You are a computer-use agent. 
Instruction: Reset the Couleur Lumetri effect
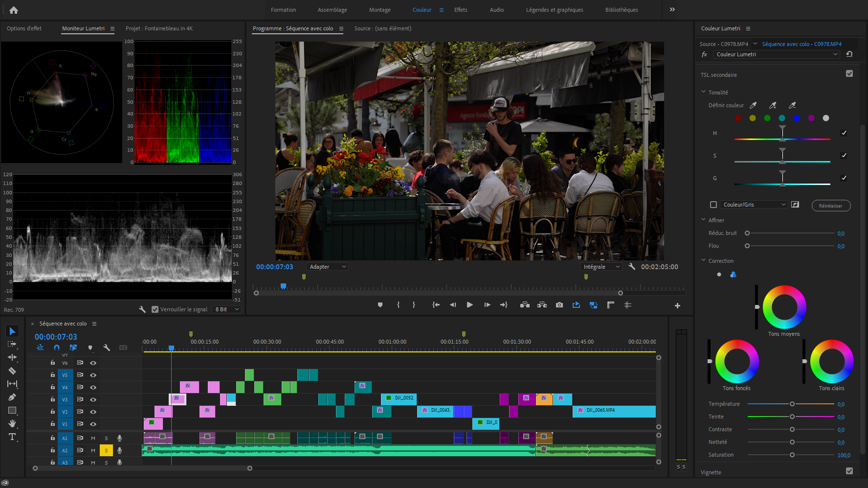pyautogui.click(x=849, y=54)
